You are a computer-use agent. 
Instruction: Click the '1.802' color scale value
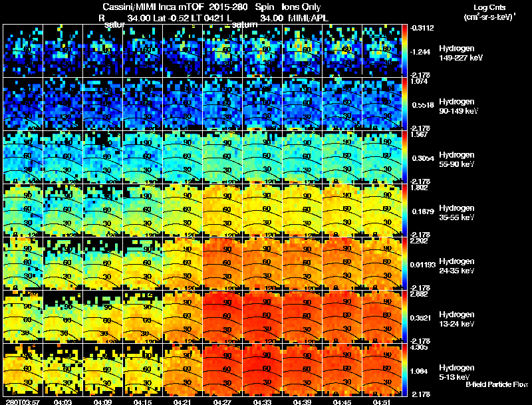click(419, 188)
